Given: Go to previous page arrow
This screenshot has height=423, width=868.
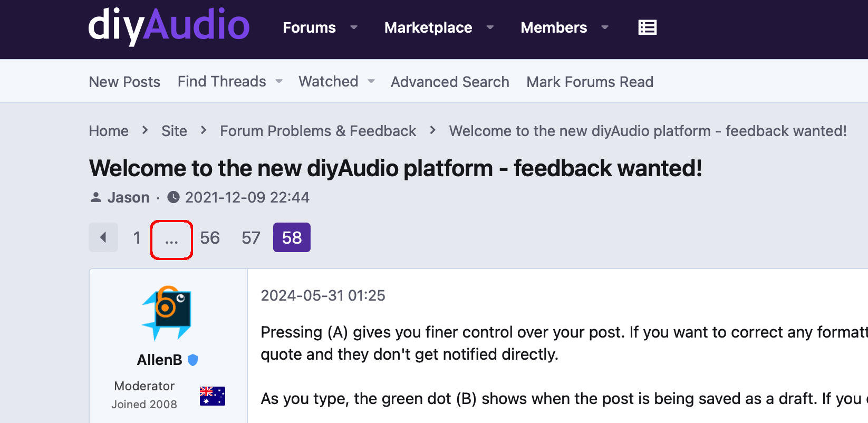Looking at the screenshot, I should click(103, 237).
